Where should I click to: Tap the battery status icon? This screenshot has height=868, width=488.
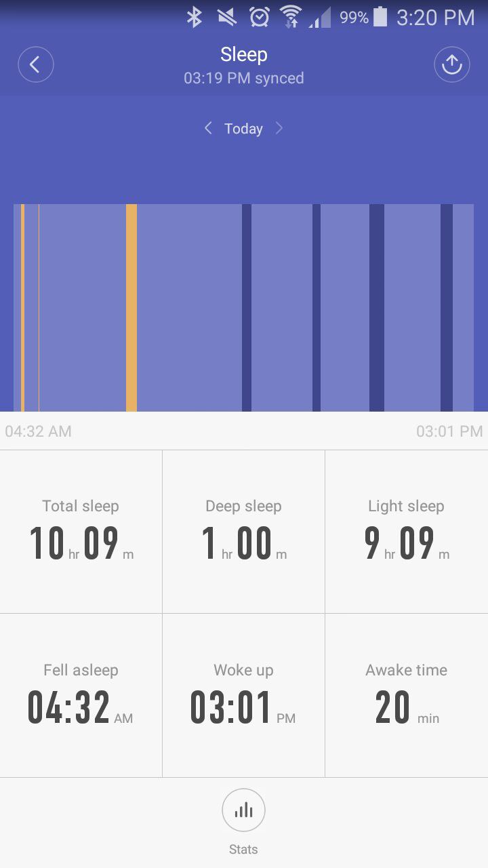pos(380,17)
